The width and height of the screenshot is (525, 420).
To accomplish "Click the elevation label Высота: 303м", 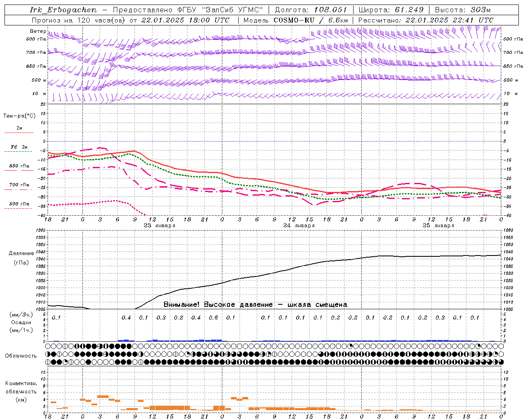I will click(463, 10).
